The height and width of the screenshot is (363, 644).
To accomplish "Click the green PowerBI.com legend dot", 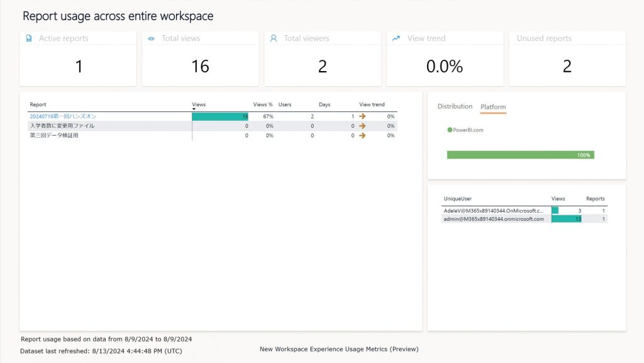I will [450, 130].
